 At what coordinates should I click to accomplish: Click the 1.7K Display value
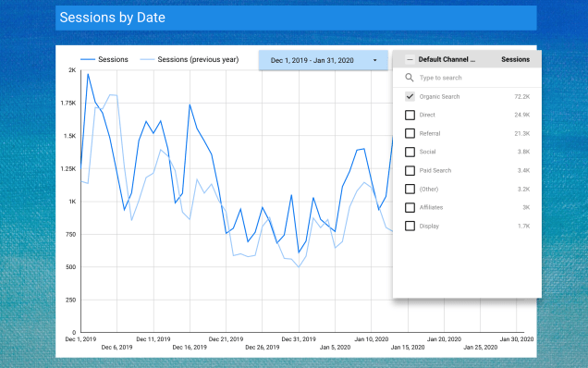click(x=523, y=227)
